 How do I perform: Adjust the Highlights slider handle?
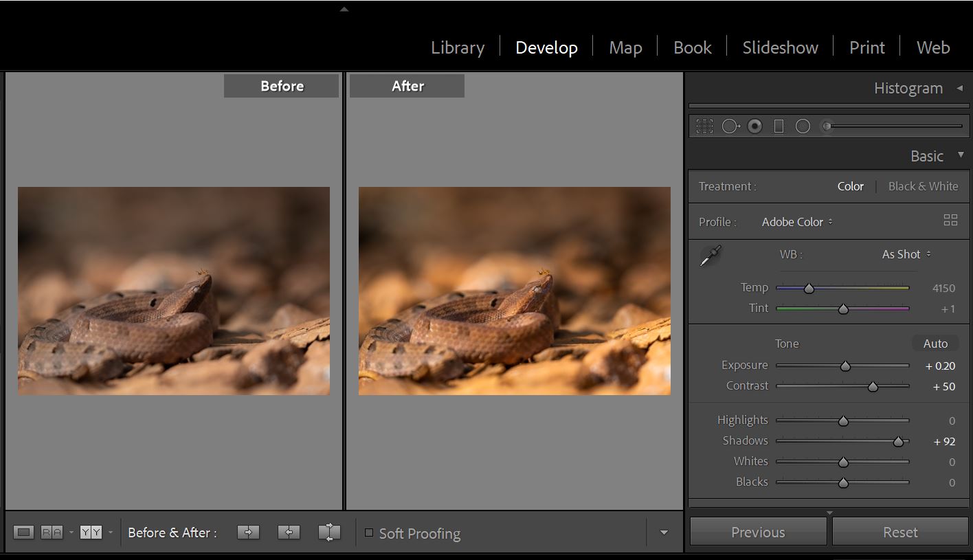pyautogui.click(x=843, y=421)
